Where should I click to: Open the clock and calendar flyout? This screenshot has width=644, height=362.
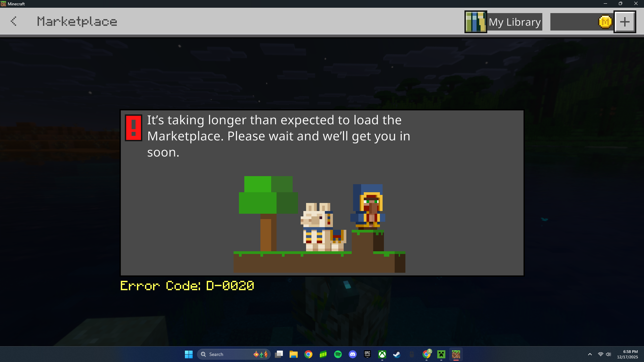pos(627,354)
